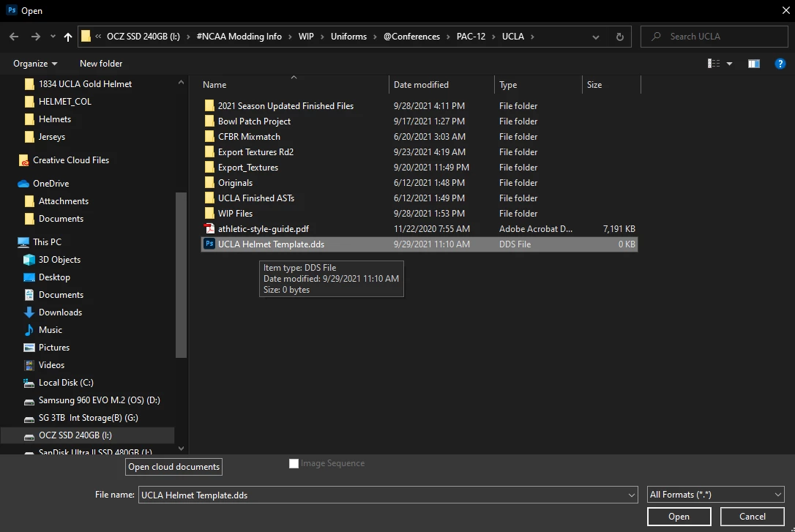This screenshot has height=532, width=795.
Task: Open Desktop in the sidebar
Action: coord(54,277)
